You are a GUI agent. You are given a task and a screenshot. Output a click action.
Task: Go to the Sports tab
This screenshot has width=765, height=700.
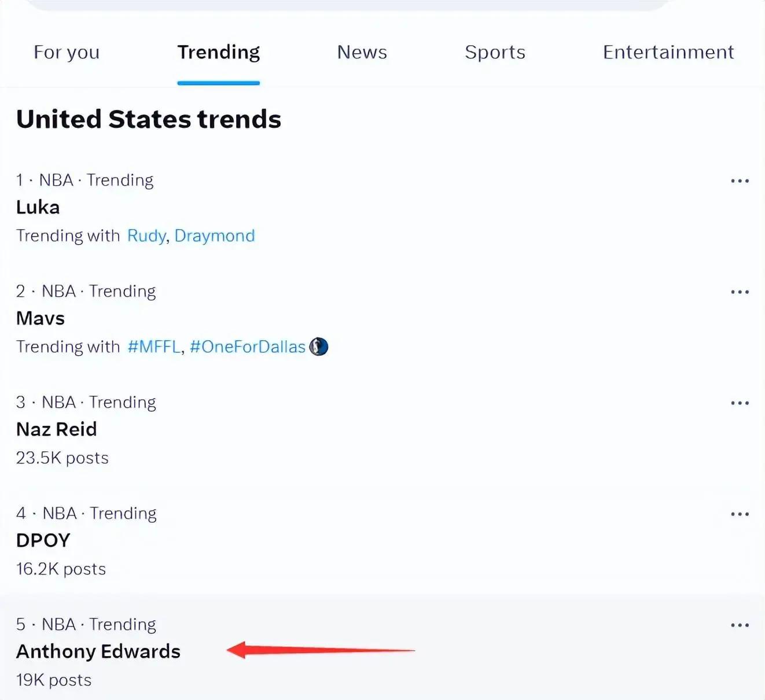pos(495,52)
